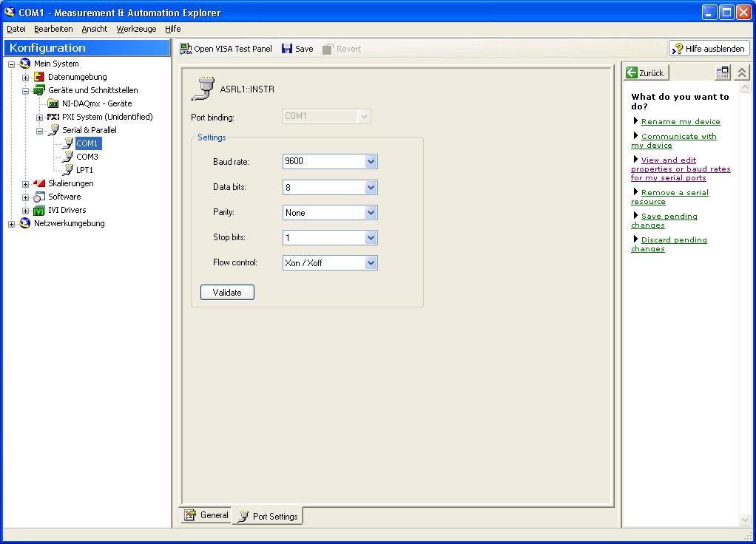
Task: Click the application icon in title bar
Action: tap(10, 12)
